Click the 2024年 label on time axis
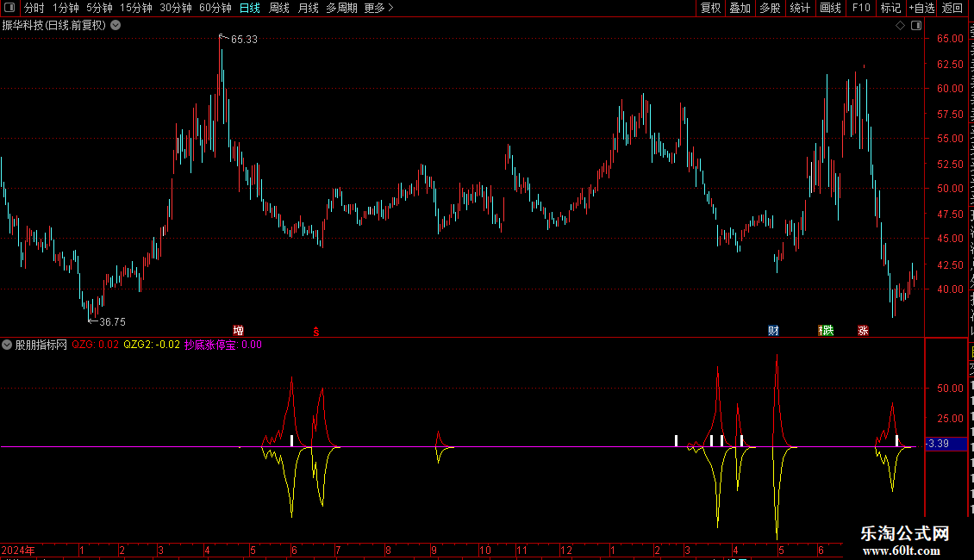Viewport: 974px width, 560px height. (18, 550)
